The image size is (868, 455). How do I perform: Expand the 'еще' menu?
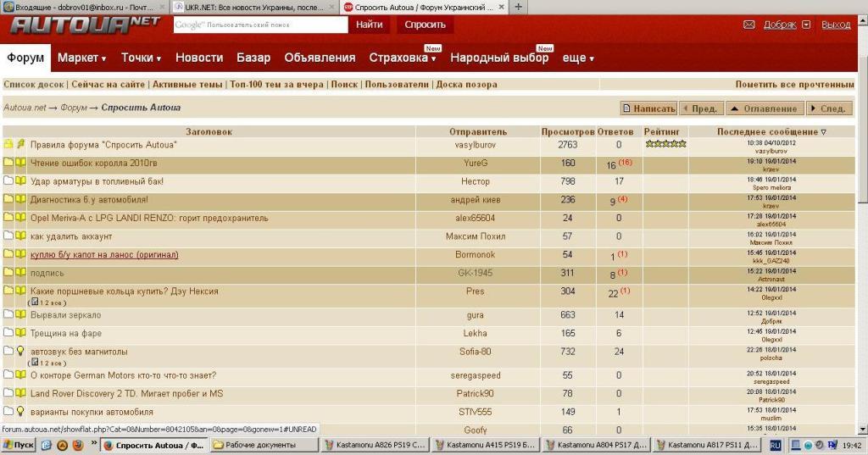[x=578, y=58]
